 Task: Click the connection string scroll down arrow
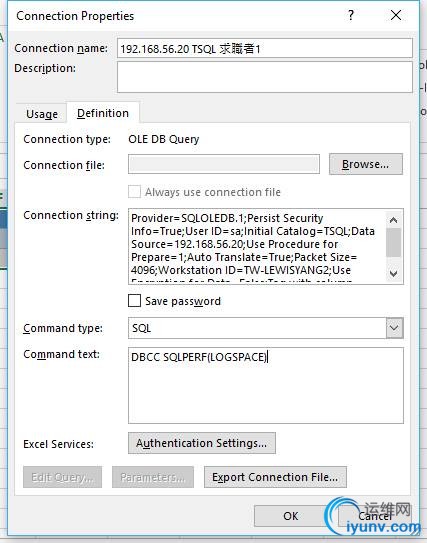(393, 273)
